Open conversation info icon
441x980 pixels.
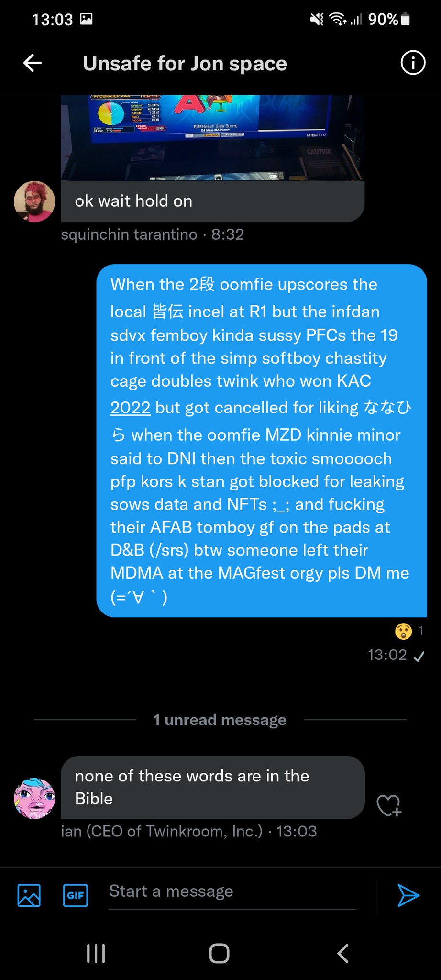[x=412, y=63]
